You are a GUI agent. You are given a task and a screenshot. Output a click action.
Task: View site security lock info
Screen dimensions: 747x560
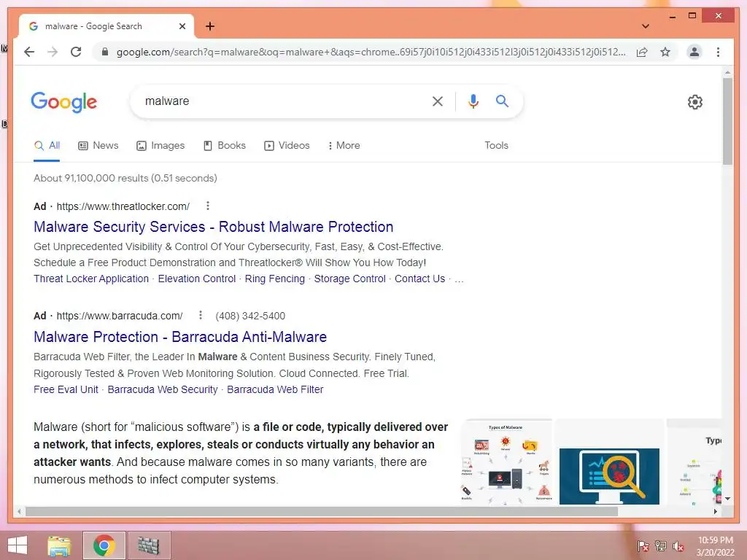point(105,52)
